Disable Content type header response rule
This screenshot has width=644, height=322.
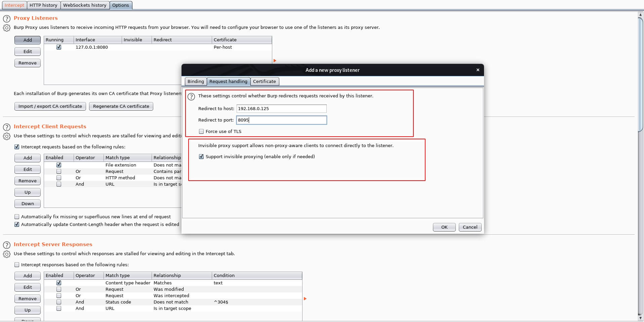pos(59,283)
